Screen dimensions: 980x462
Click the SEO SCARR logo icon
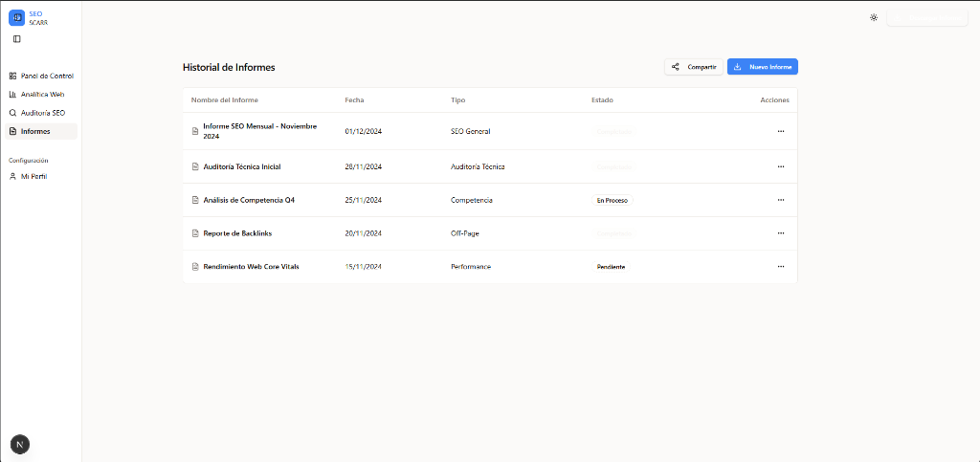(16, 17)
